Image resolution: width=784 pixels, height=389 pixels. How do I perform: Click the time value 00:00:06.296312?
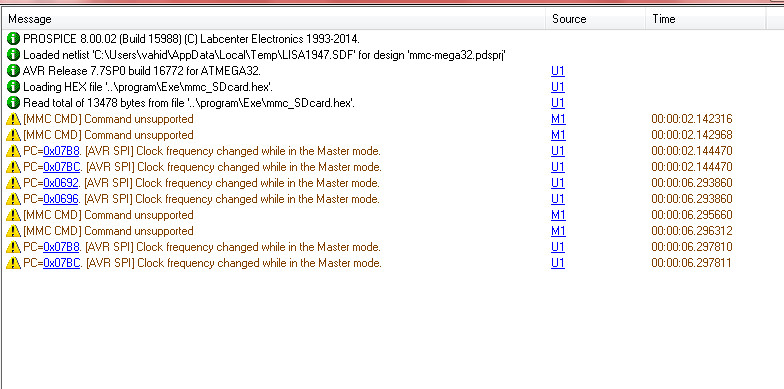tap(692, 231)
